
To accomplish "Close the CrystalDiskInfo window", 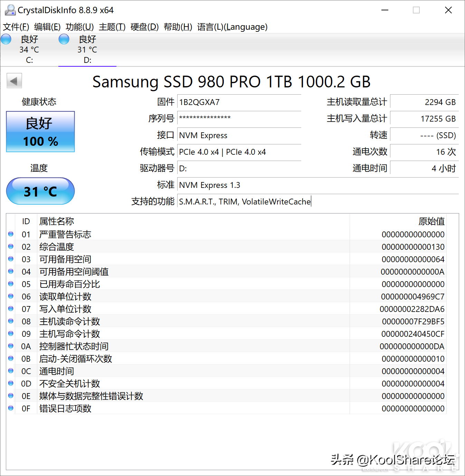I will click(448, 10).
